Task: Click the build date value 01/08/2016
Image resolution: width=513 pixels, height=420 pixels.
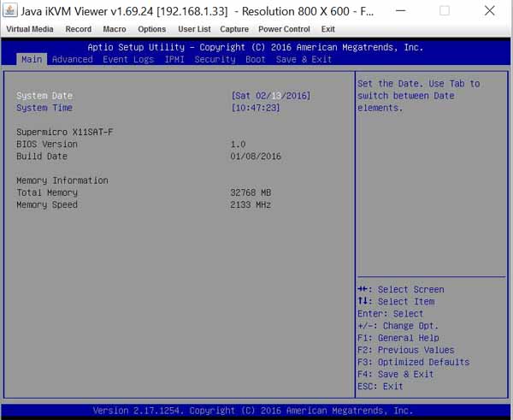Action: coord(256,157)
